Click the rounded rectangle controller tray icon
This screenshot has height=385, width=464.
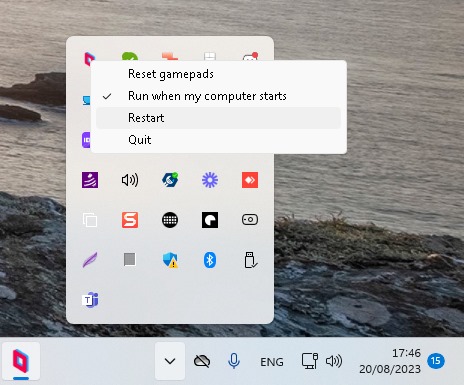click(x=250, y=220)
